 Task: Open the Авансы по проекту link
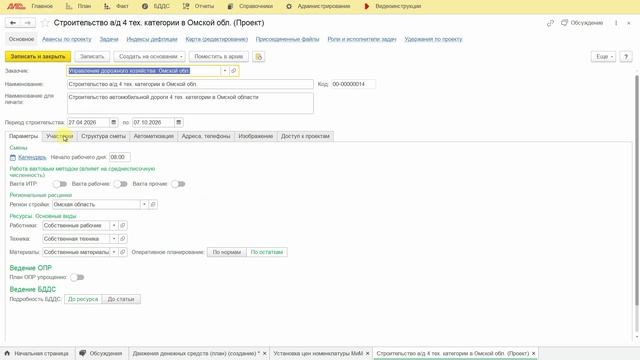(67, 39)
